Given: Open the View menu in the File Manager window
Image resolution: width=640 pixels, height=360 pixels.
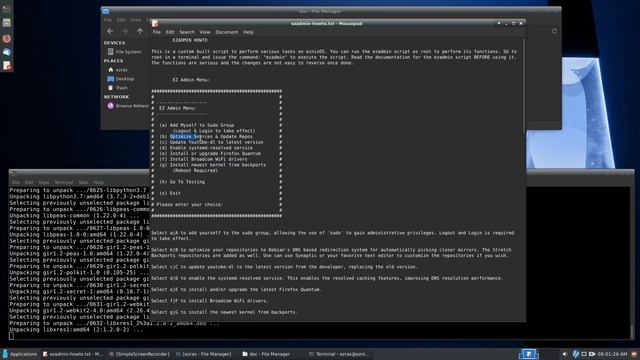Looking at the screenshot, I should click(136, 20).
